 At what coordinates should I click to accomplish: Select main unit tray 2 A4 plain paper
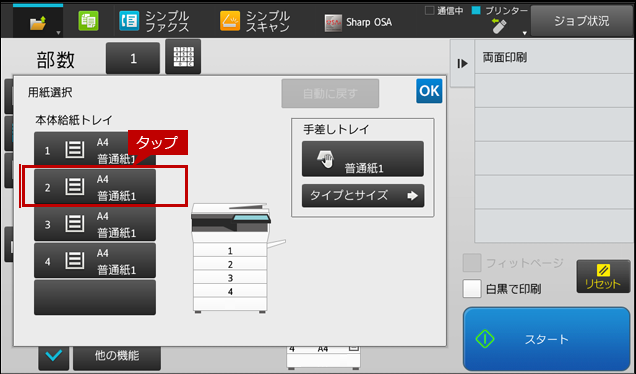(95, 187)
